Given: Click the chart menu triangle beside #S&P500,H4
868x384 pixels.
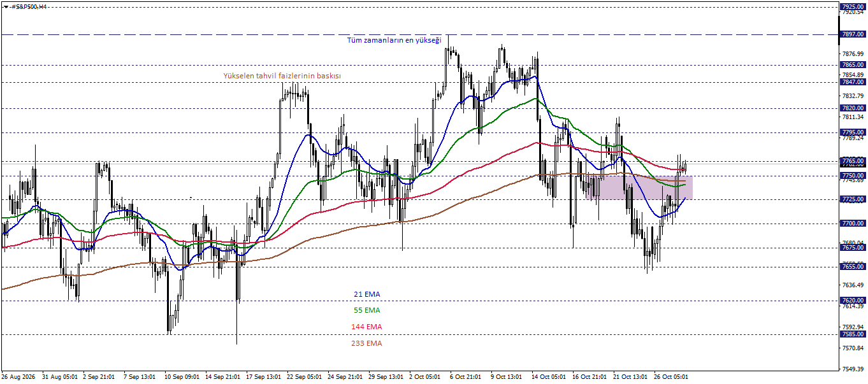Looking at the screenshot, I should (x=6, y=6).
